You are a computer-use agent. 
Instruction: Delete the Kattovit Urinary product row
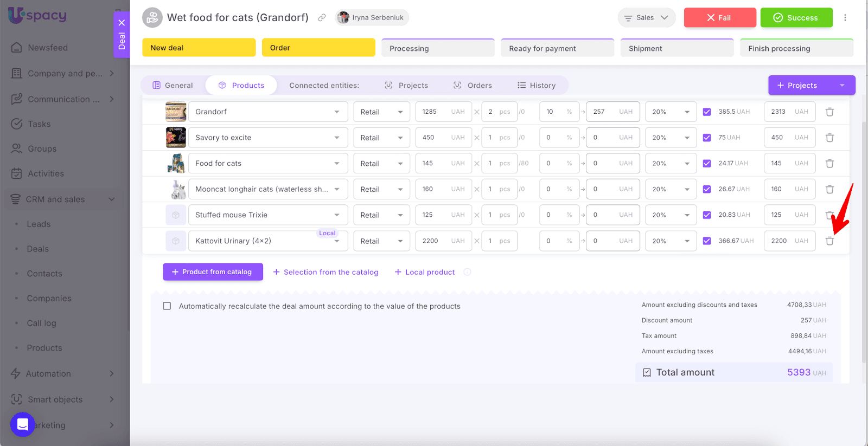[829, 241]
